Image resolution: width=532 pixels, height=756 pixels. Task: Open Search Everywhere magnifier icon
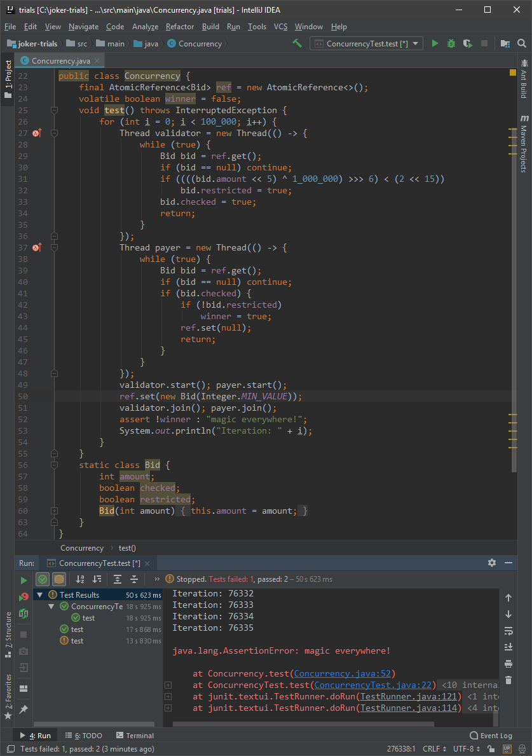521,43
